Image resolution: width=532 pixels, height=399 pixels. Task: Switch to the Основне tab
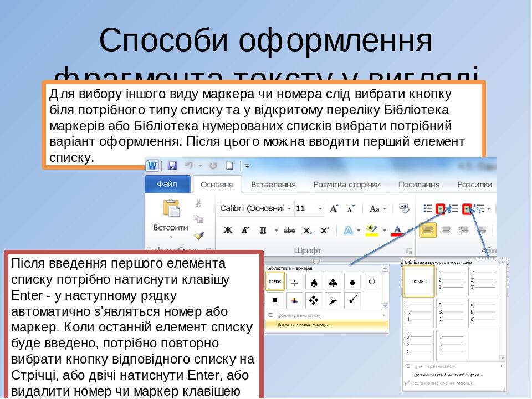point(217,185)
